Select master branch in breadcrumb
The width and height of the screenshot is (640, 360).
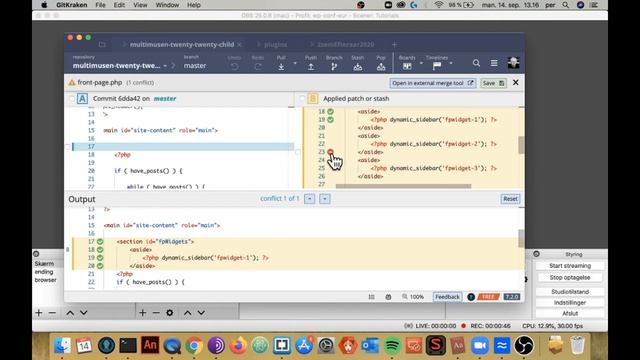tap(195, 65)
